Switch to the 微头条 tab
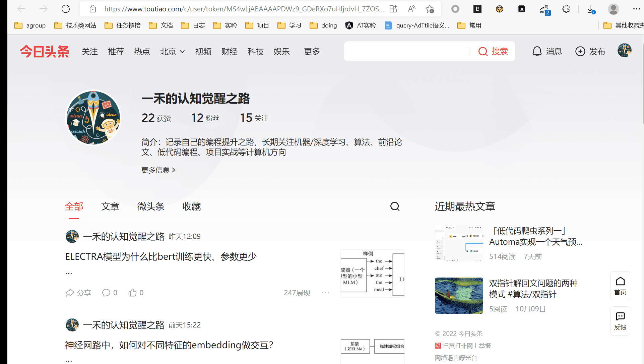This screenshot has width=644, height=364. coord(151,206)
